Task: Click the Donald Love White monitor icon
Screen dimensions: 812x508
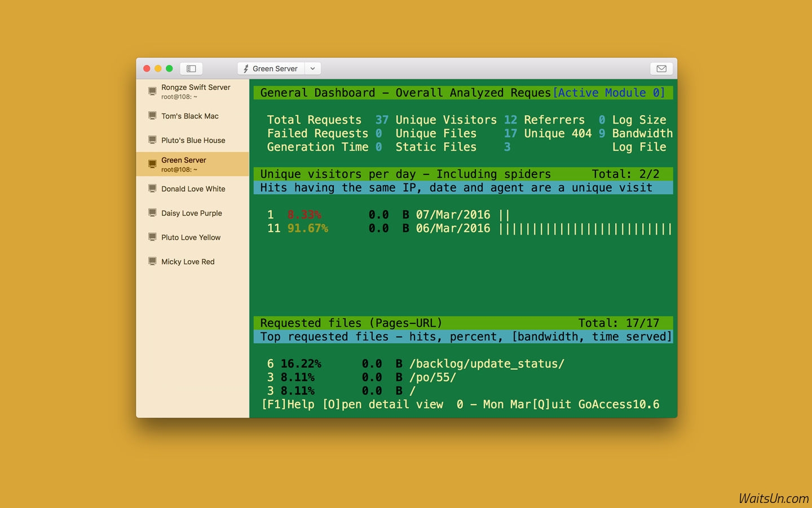Action: [x=152, y=189]
